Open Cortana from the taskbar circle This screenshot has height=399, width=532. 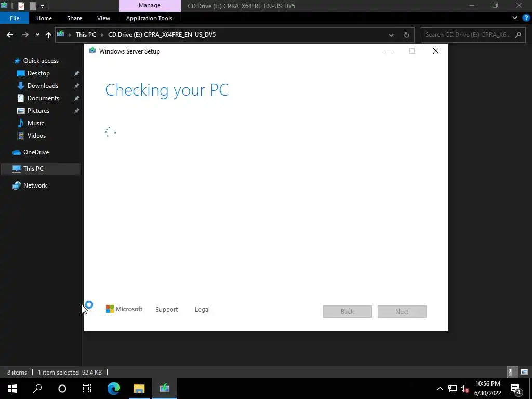[62, 389]
